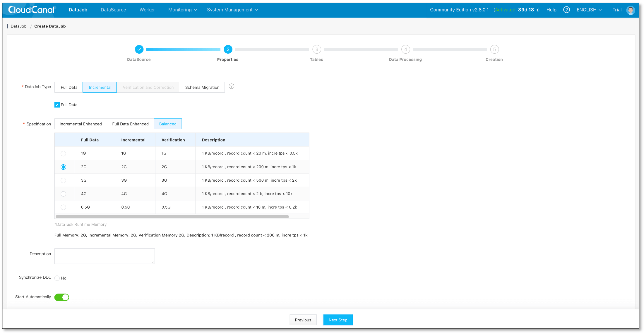
Task: Expand the System Management dropdown
Action: [x=232, y=10]
